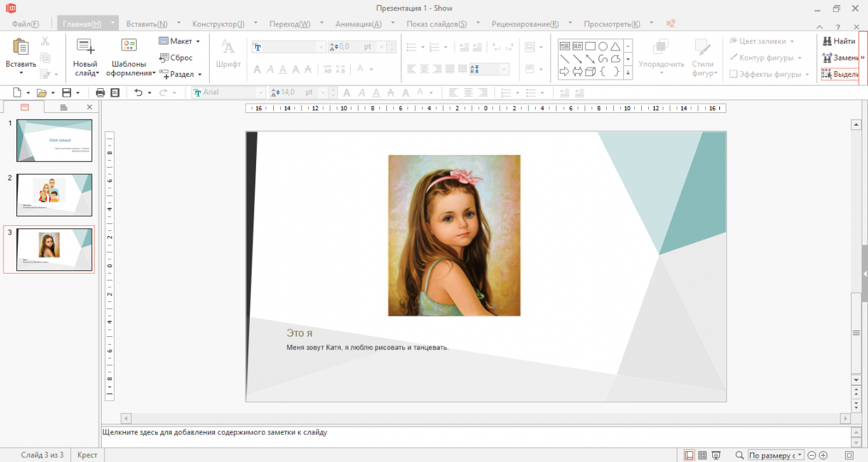This screenshot has height=462, width=868.
Task: Open the Insert (Вставить) ribbon tab
Action: 147,23
